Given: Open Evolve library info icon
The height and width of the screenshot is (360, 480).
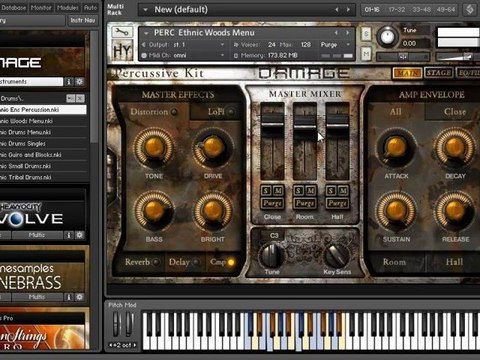Looking at the screenshot, I should tap(69, 235).
